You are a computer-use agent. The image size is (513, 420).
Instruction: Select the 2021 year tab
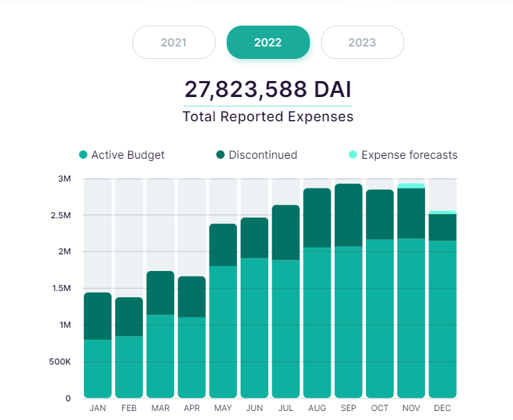173,42
